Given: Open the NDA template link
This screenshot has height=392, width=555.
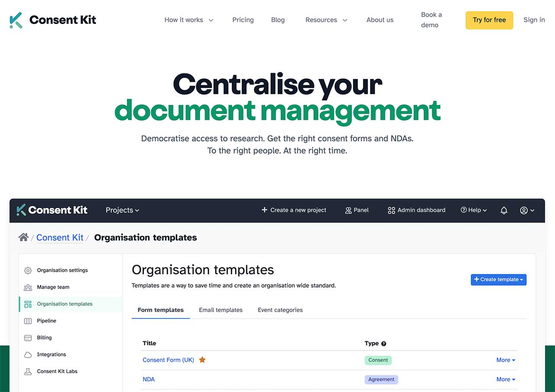Looking at the screenshot, I should 148,379.
